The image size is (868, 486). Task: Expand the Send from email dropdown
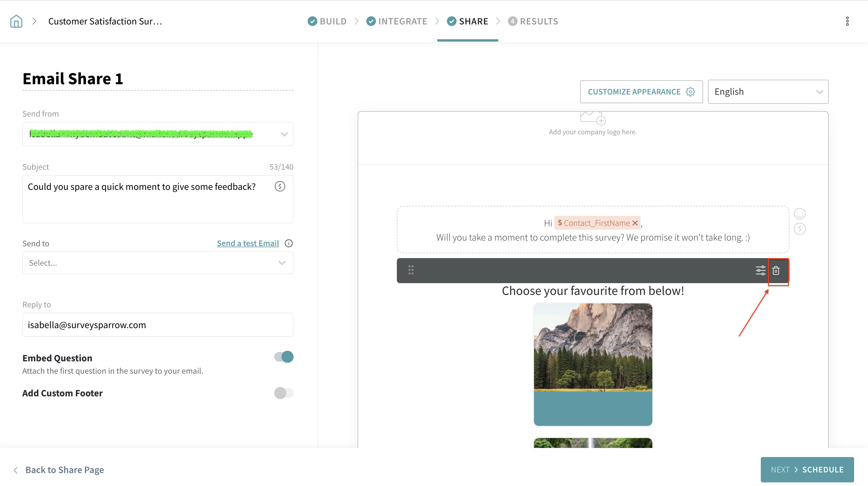pyautogui.click(x=284, y=134)
